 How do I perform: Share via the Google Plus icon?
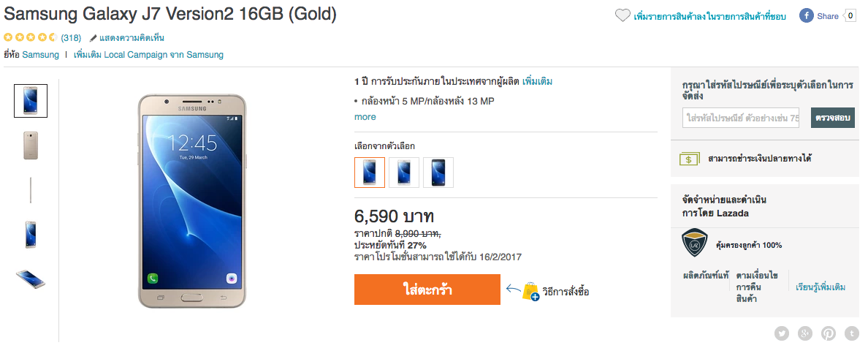point(805,333)
